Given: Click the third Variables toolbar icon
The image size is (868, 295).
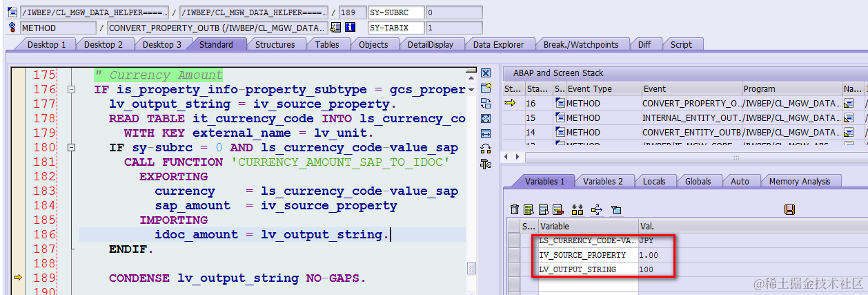Looking at the screenshot, I should point(544,209).
